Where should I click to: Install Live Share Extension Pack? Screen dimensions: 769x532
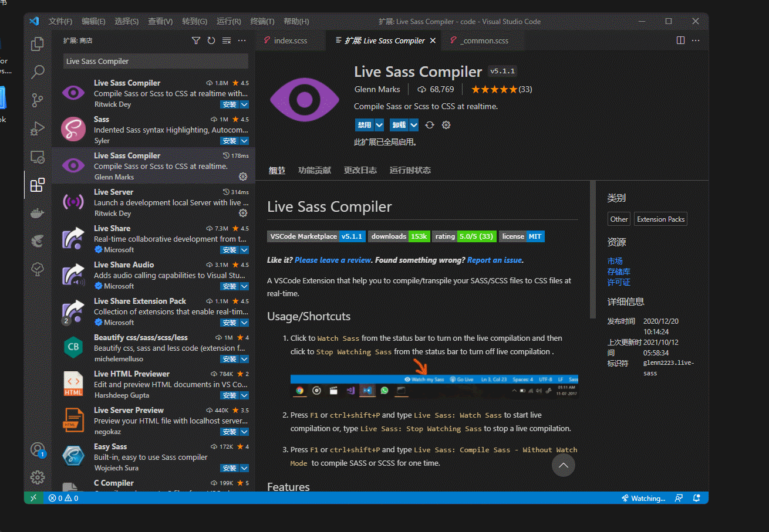pos(230,323)
